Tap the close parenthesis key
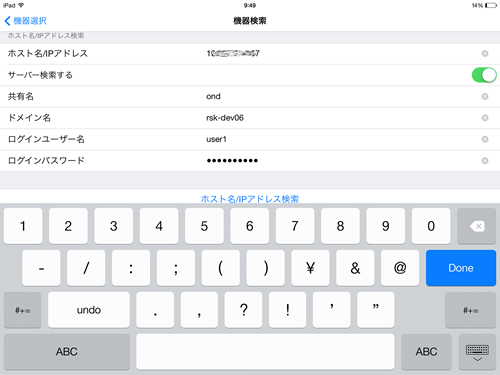The image size is (500, 375). [x=266, y=268]
